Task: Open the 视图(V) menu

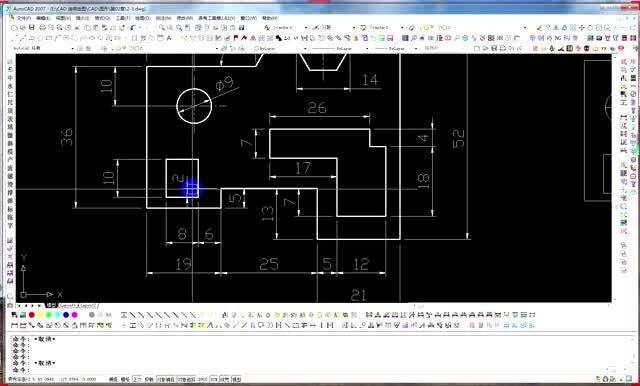Action: coord(63,18)
